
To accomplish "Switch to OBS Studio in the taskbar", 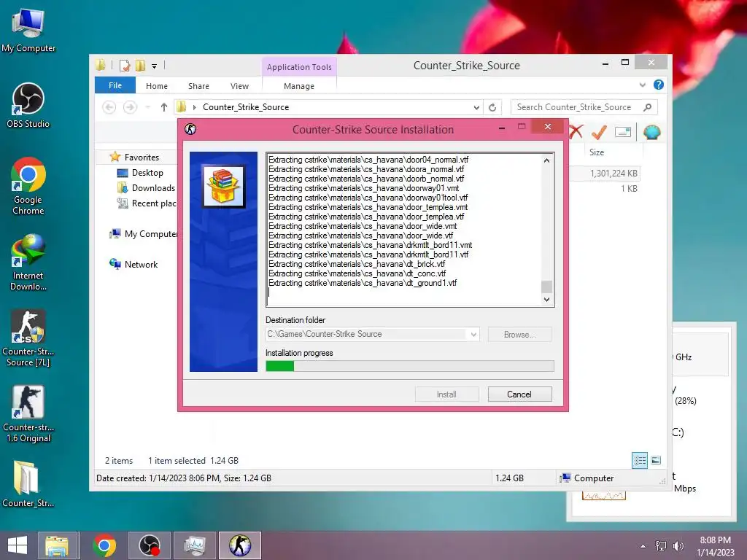I will (x=149, y=545).
